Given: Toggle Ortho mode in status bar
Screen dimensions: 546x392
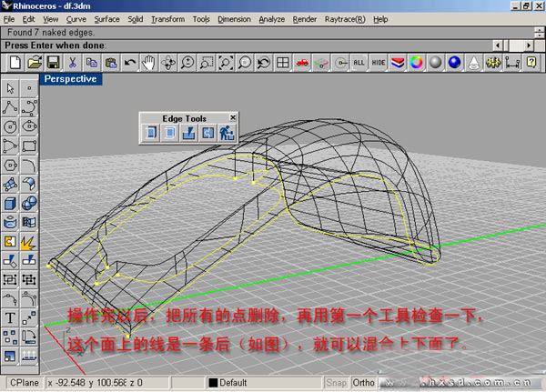Looking at the screenshot, I should 363,382.
